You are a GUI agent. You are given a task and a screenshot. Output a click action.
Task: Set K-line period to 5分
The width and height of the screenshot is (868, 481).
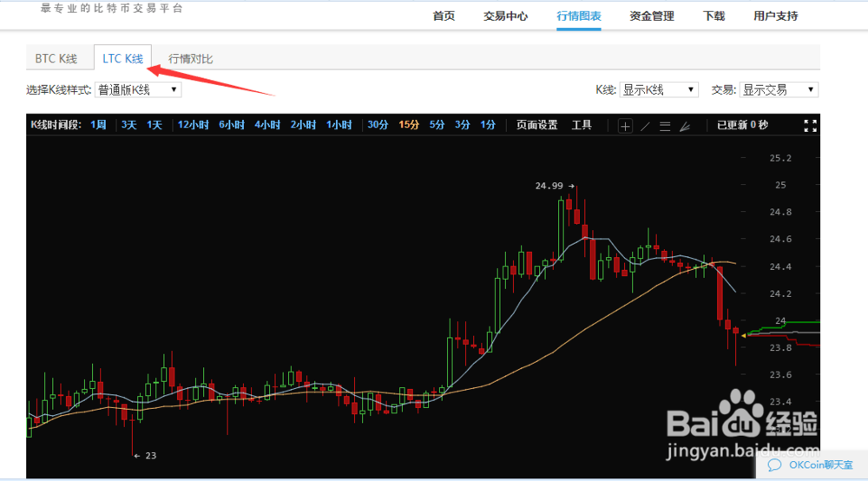(437, 125)
